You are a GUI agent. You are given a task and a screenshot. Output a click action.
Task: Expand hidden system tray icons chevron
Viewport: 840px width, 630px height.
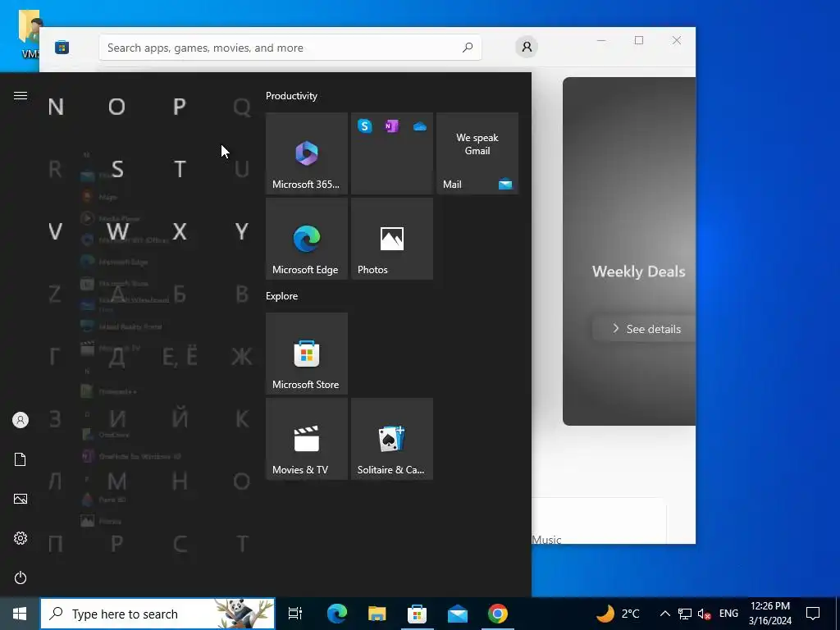664,614
